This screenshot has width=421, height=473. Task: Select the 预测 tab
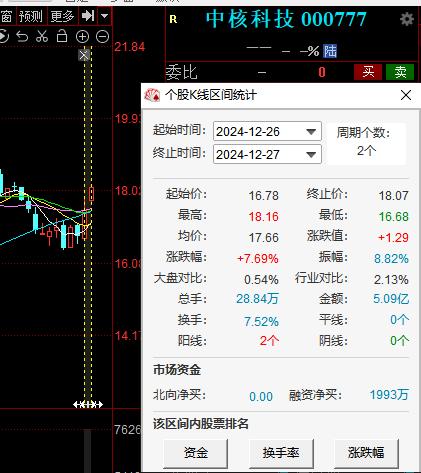(30, 16)
